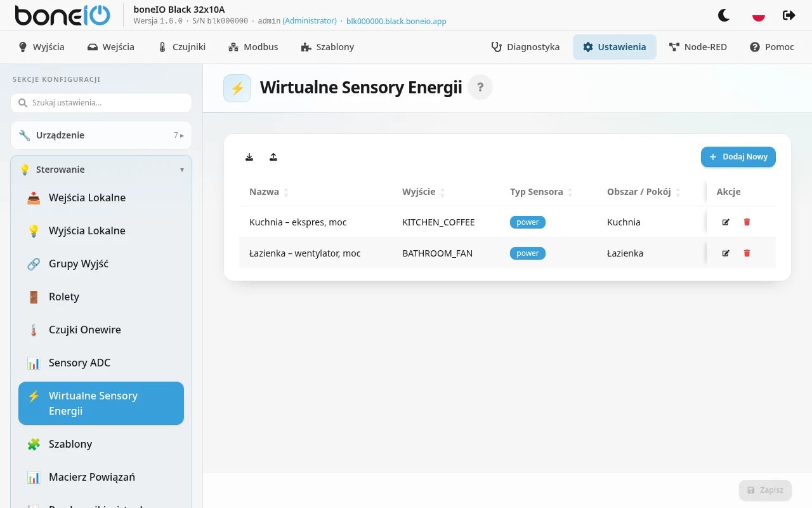Open Macierz Powiązań in sidebar
The width and height of the screenshot is (812, 508).
(x=101, y=477)
